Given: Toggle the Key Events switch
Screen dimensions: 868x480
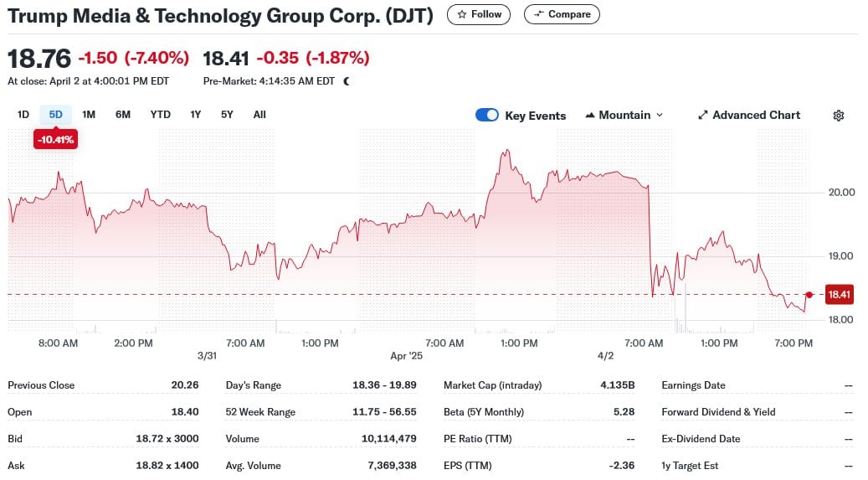Looking at the screenshot, I should coord(487,115).
